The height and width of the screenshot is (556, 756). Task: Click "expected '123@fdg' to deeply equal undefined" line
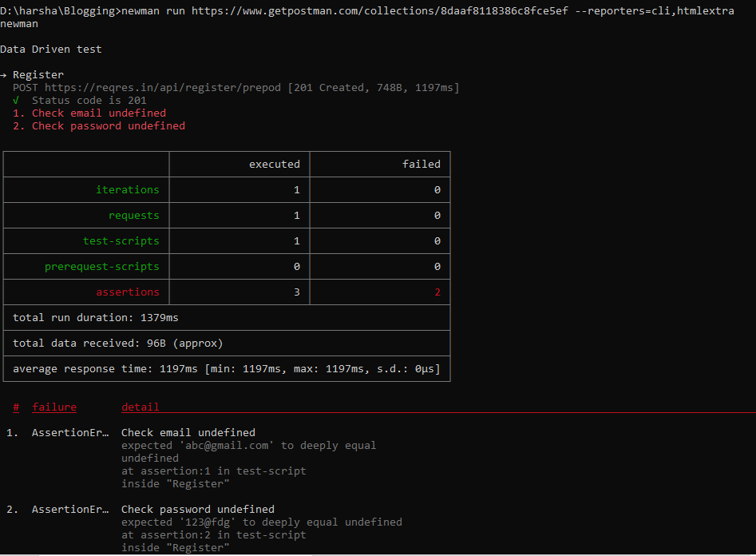(x=261, y=522)
